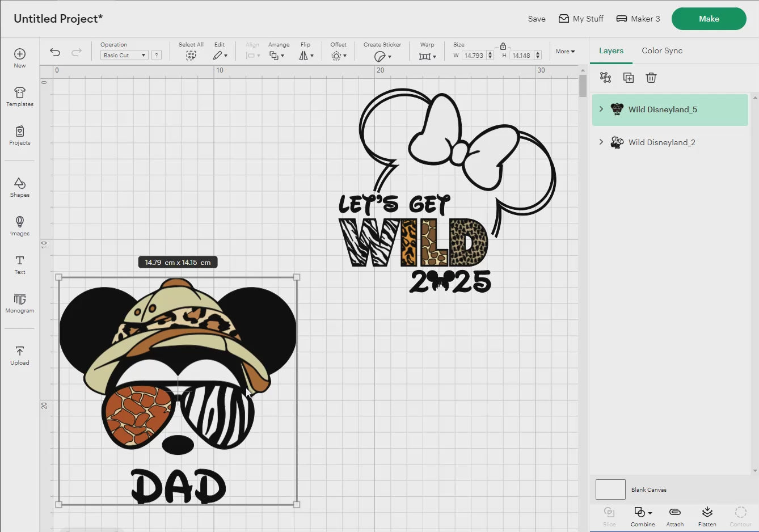
Task: Click the Untitled Project title
Action: point(58,19)
